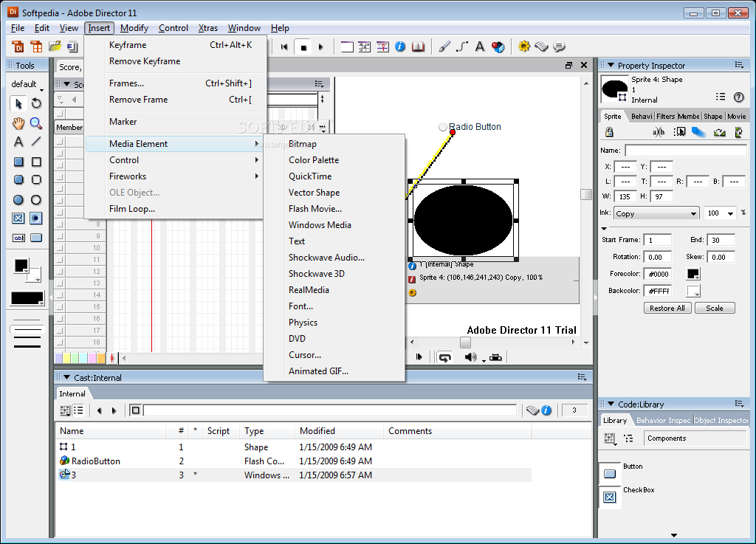The image size is (756, 544).
Task: Toggle visibility for score channel 15
Action: point(60,307)
